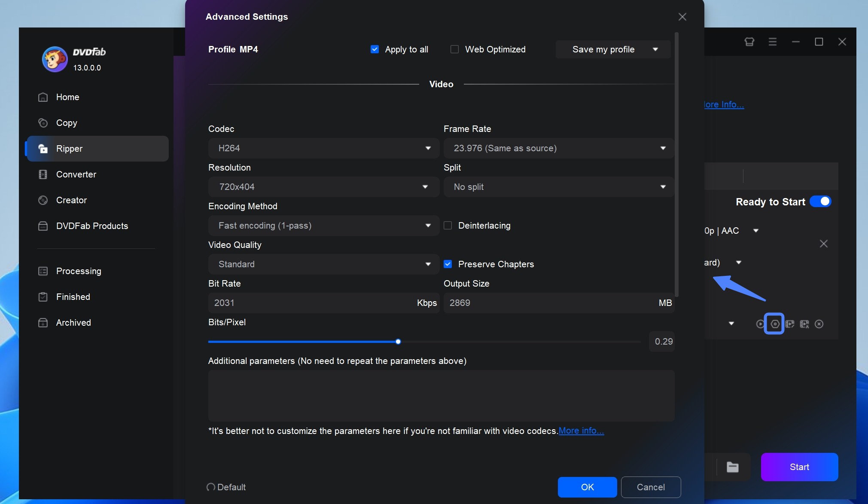Viewport: 868px width, 504px height.
Task: Click the More info link for codec parameters
Action: click(x=581, y=431)
